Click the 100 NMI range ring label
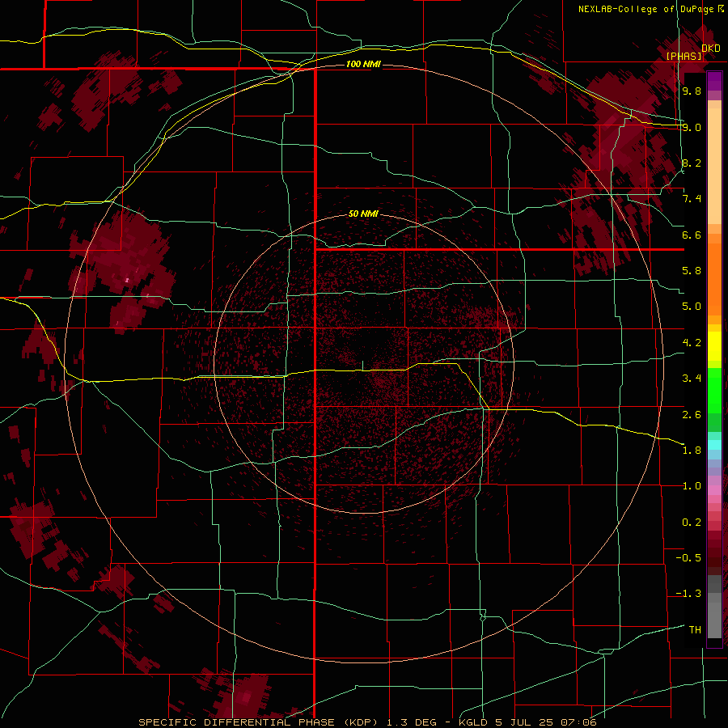 point(363,64)
